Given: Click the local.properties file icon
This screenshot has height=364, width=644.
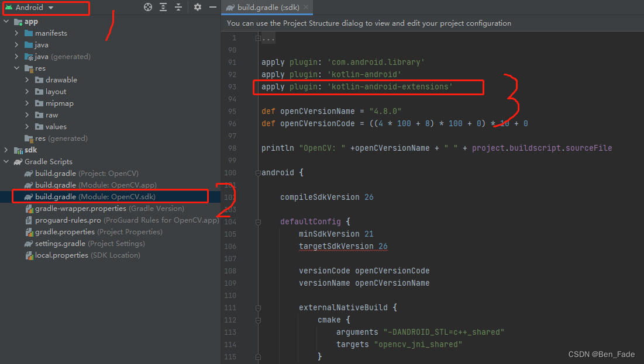Looking at the screenshot, I should (x=29, y=256).
